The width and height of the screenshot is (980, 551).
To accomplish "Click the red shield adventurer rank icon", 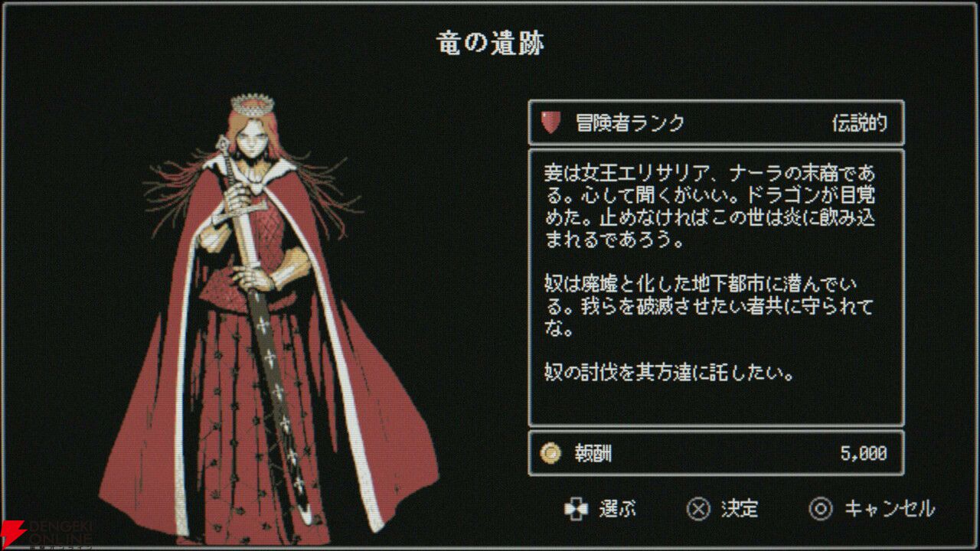I will (550, 122).
